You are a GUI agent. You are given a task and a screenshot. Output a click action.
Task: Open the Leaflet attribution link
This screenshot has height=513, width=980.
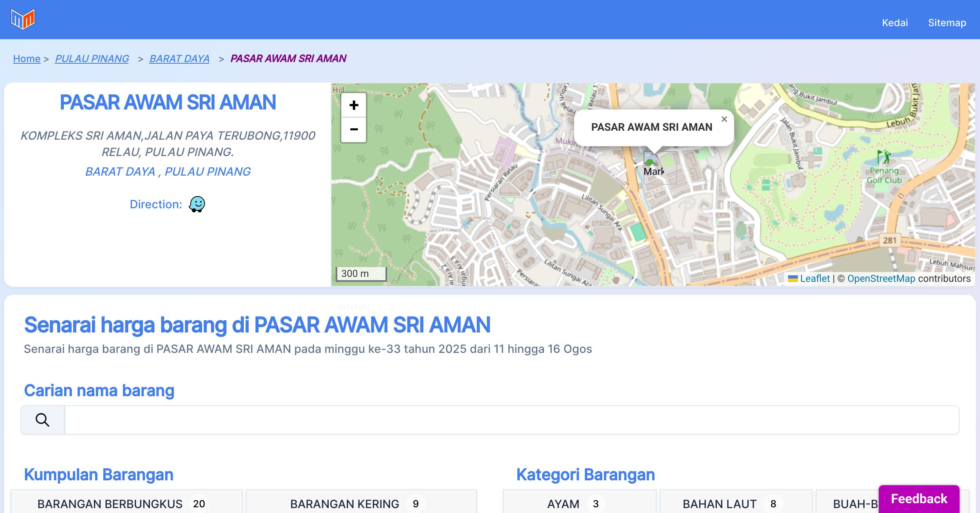point(814,279)
